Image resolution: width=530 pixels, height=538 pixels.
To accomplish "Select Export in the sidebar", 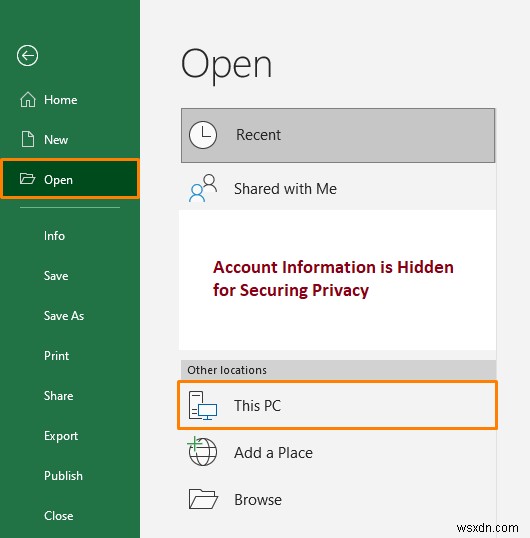I will coord(70,436).
